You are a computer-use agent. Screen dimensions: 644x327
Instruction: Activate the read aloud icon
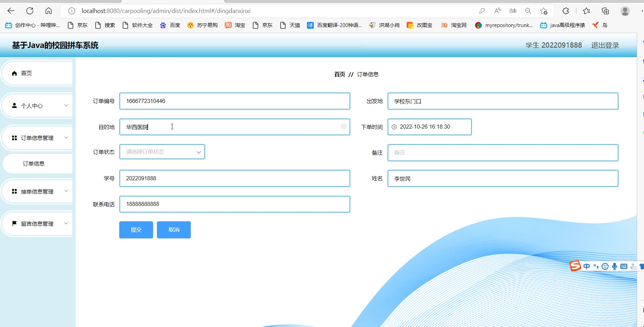[497, 11]
